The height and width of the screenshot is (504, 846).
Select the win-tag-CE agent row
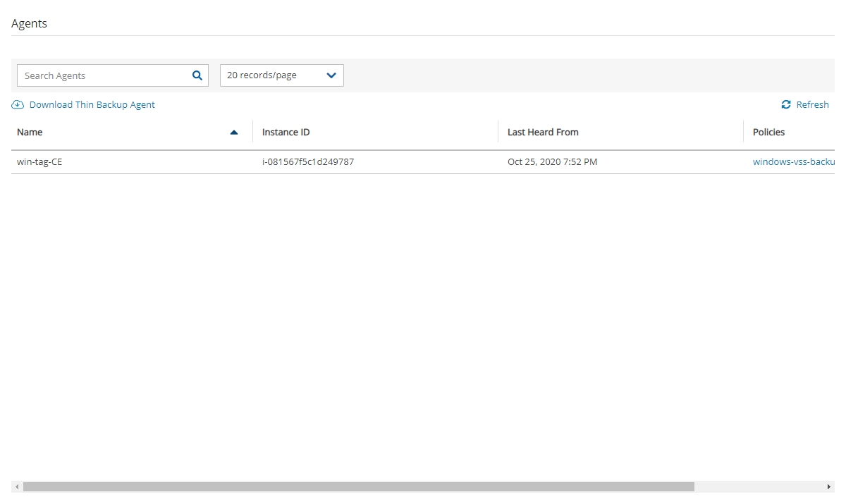(39, 162)
